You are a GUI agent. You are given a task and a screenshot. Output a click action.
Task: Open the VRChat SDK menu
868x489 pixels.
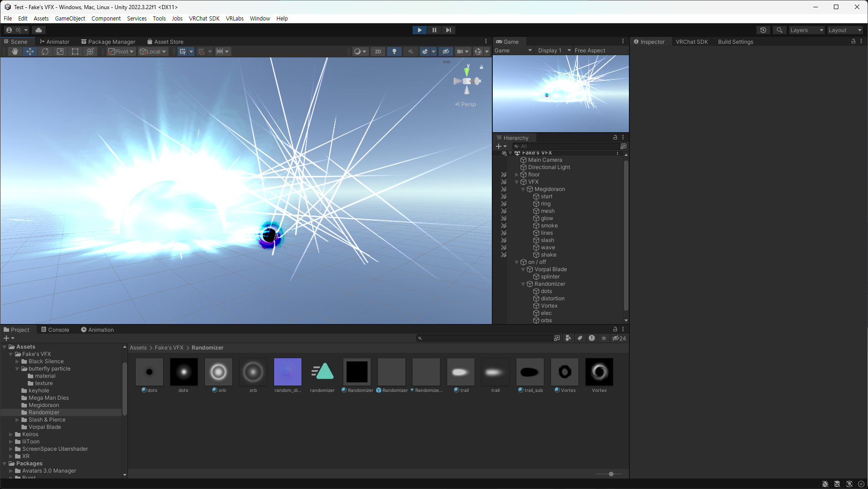click(x=204, y=19)
